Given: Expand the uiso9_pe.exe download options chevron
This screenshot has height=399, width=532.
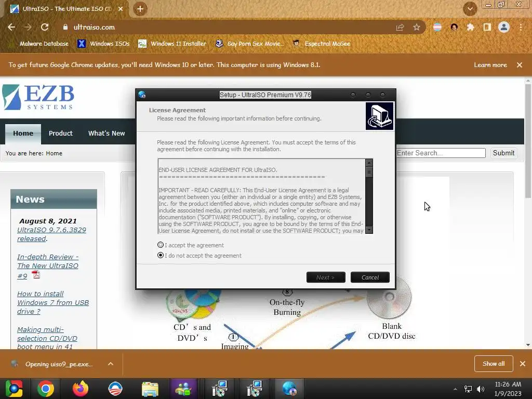Looking at the screenshot, I should (x=111, y=364).
